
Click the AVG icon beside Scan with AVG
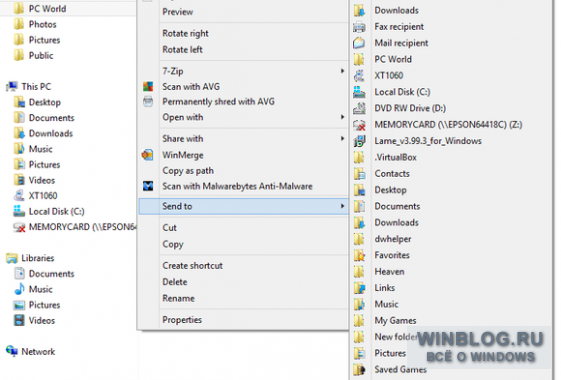(148, 87)
